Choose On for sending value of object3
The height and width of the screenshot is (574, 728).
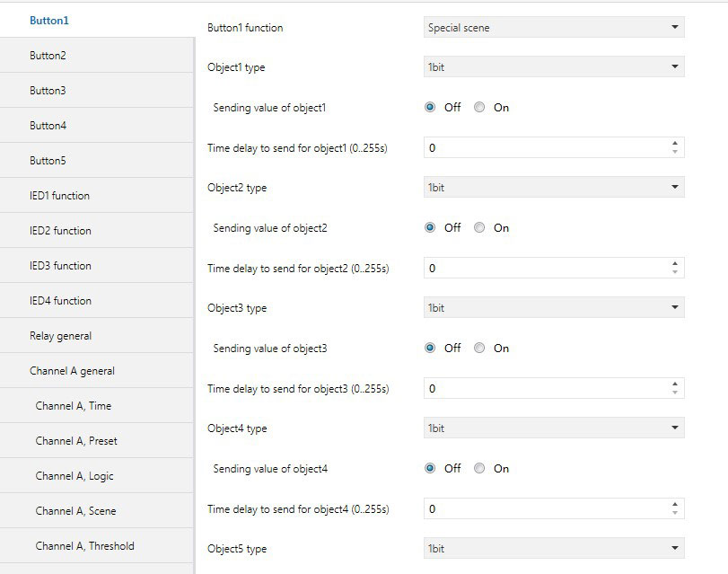pos(479,349)
